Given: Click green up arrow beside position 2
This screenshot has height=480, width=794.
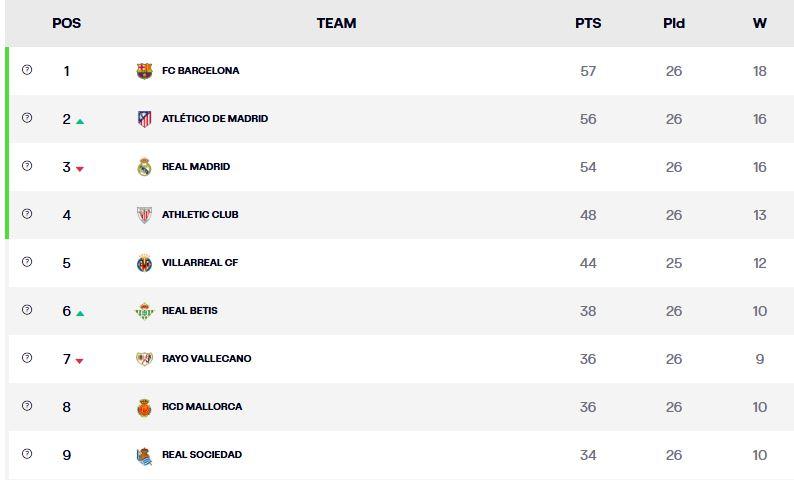Looking at the screenshot, I should (x=80, y=121).
